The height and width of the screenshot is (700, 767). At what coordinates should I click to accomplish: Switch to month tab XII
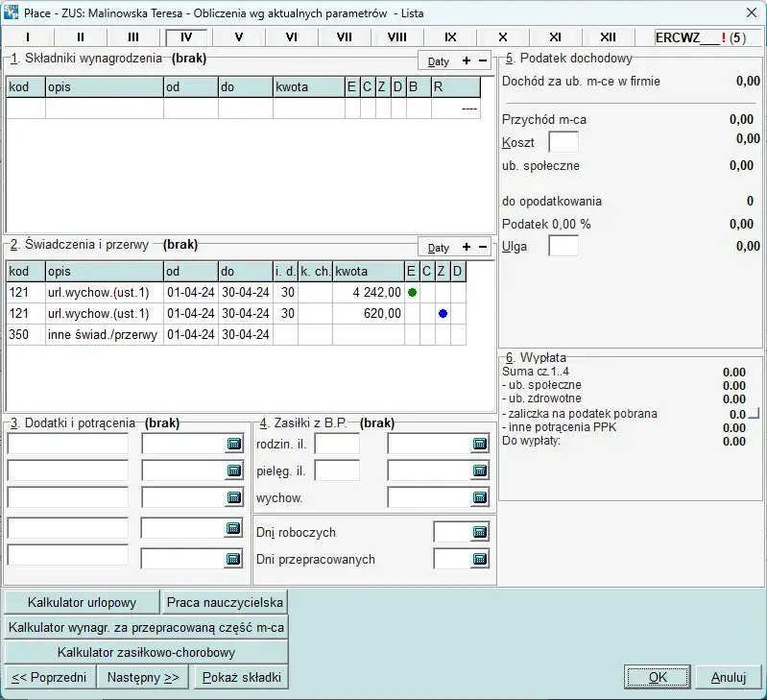click(608, 37)
